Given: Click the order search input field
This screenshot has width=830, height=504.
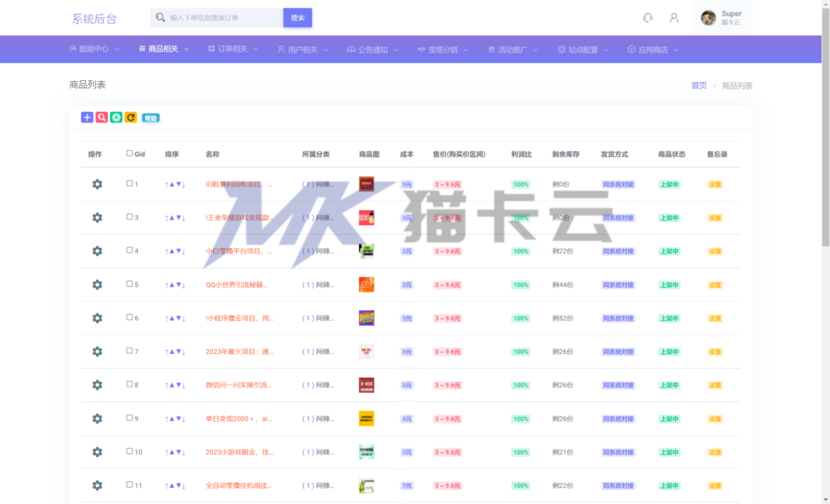Looking at the screenshot, I should pos(217,18).
